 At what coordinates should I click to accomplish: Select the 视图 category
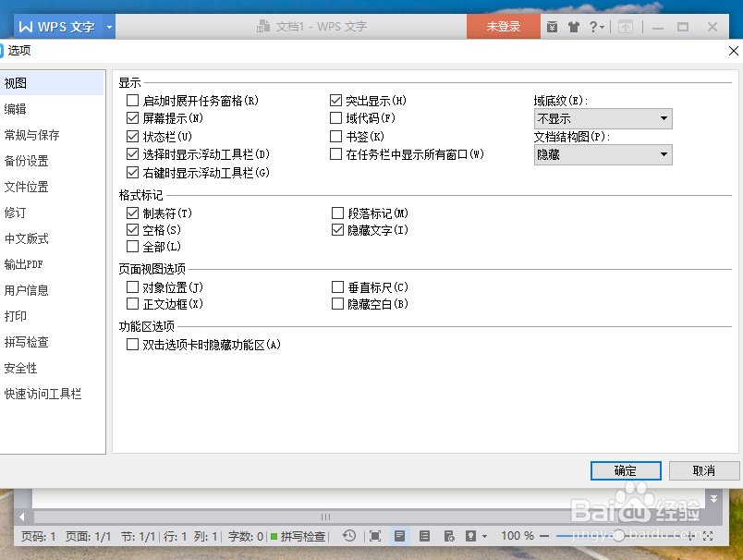[x=52, y=83]
